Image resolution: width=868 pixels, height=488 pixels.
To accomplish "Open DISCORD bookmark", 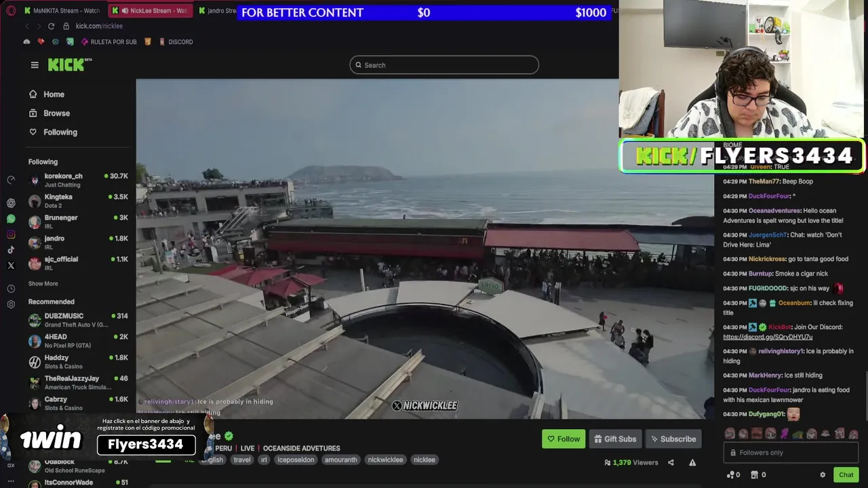I will [176, 41].
